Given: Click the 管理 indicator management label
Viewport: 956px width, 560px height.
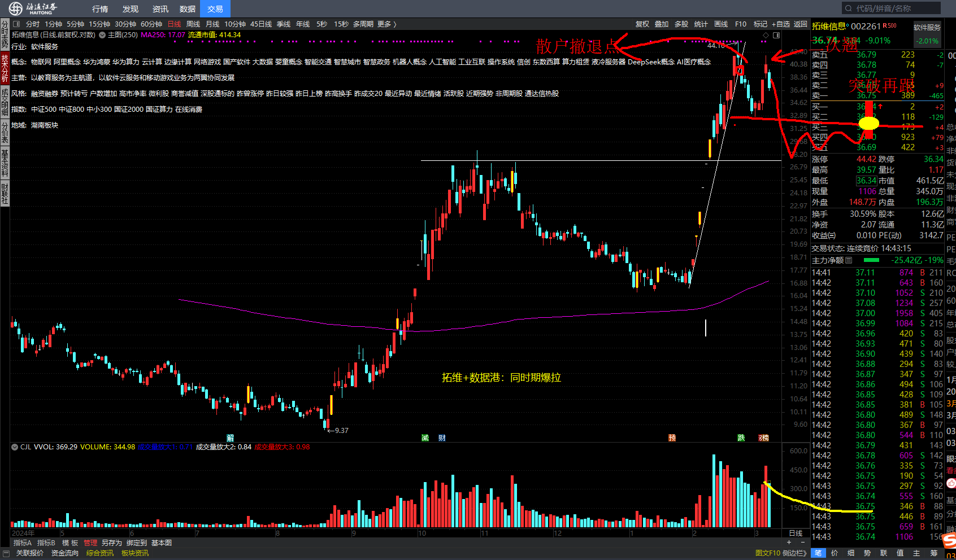Looking at the screenshot, I should pyautogui.click(x=90, y=543).
